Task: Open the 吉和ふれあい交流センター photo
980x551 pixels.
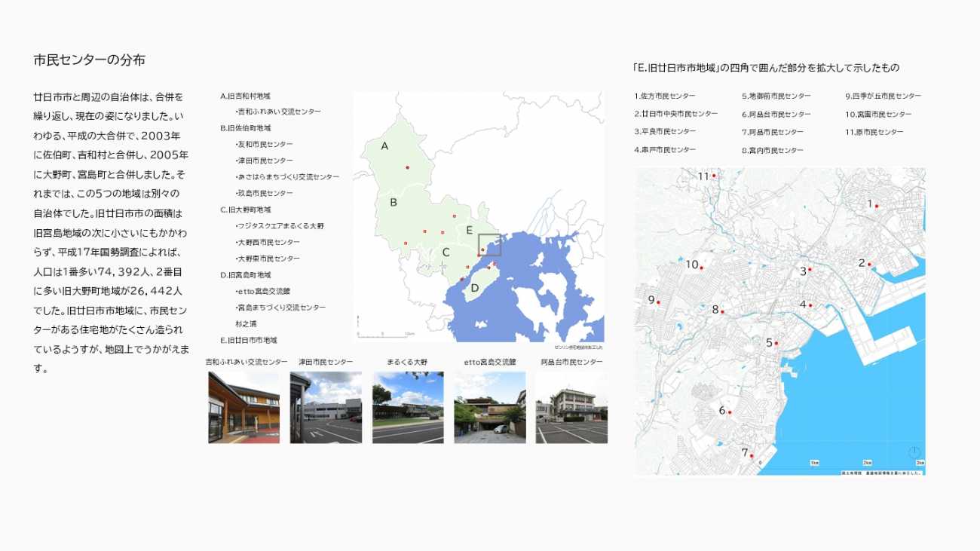Action: 243,407
